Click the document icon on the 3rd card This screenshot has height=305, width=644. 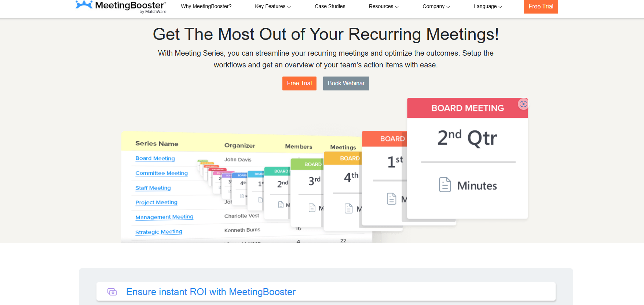coord(312,208)
